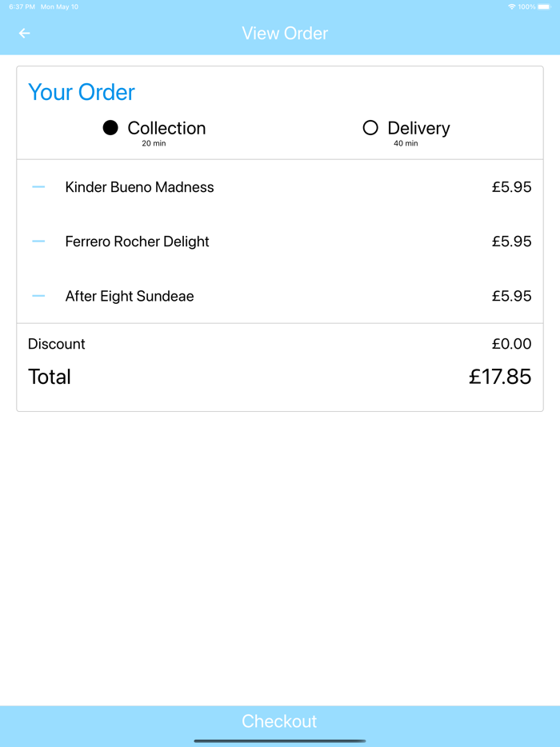Screen dimensions: 560x747
Task: Select the Delivery radio button
Action: point(370,128)
